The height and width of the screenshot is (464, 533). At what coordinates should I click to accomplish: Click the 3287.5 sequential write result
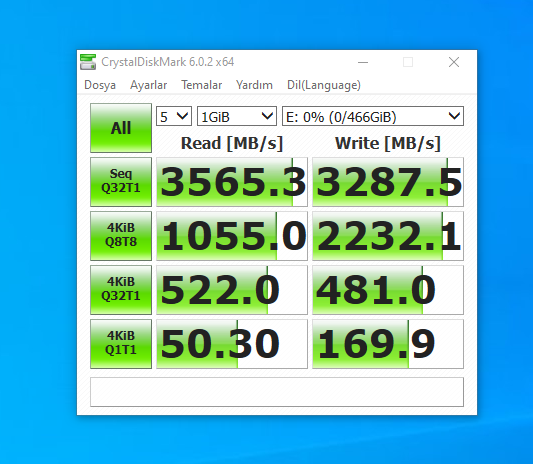tap(388, 182)
